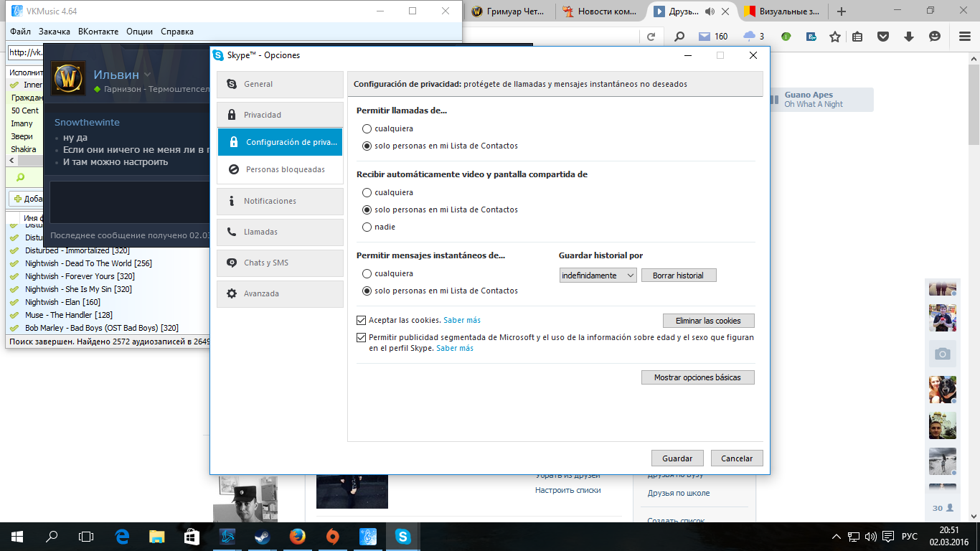Open ВКонтакте menu in VKMusic
The image size is (980, 551).
point(98,32)
